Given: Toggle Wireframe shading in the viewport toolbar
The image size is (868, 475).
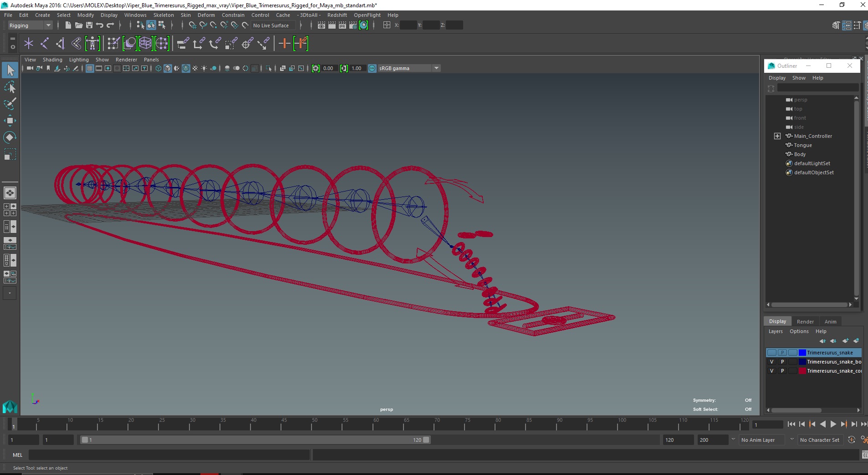Looking at the screenshot, I should click(158, 68).
